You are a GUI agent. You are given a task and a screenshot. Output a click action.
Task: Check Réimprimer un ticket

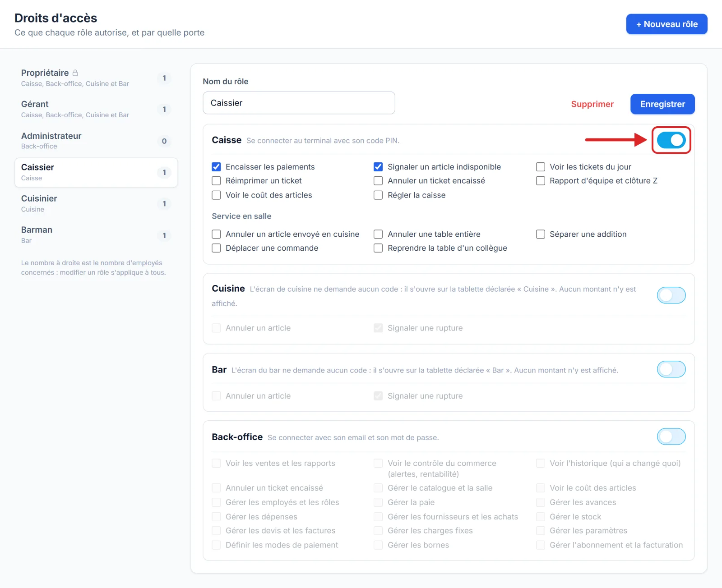[217, 181]
